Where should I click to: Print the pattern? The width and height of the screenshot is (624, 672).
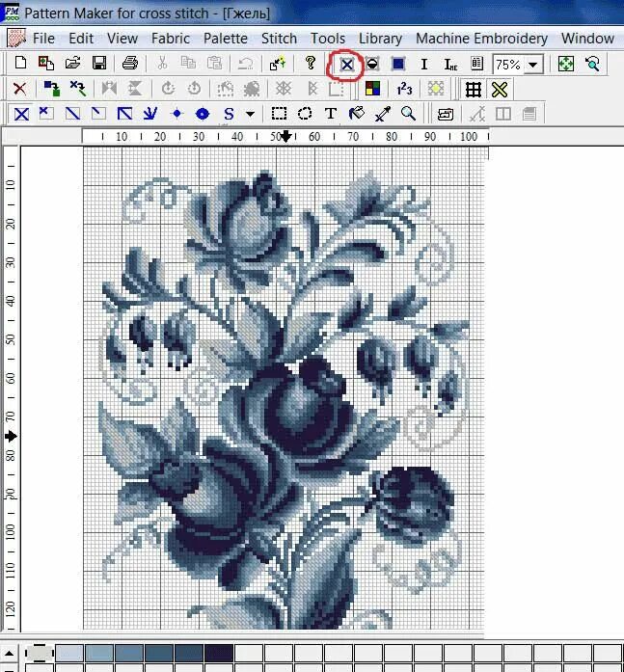(x=130, y=64)
